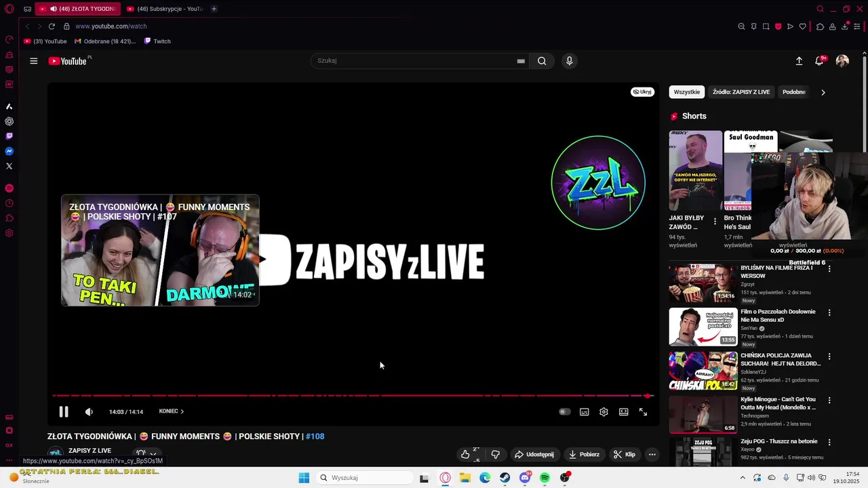
Task: Switch to theater mode
Action: click(x=623, y=411)
